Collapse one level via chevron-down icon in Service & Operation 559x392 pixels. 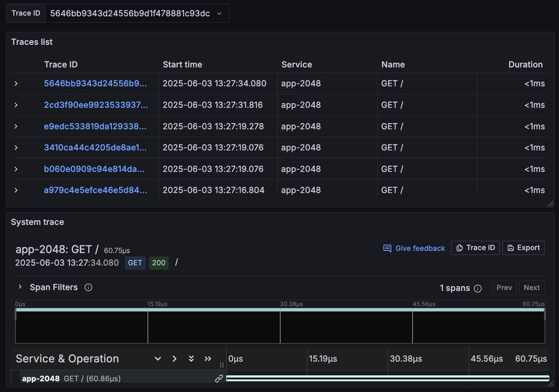[158, 359]
